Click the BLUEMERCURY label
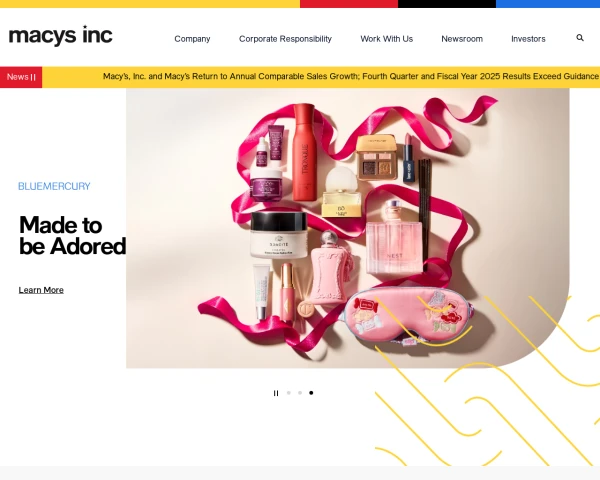 (x=54, y=186)
